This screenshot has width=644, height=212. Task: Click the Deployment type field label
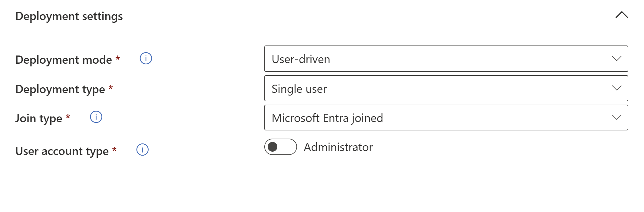point(60,89)
